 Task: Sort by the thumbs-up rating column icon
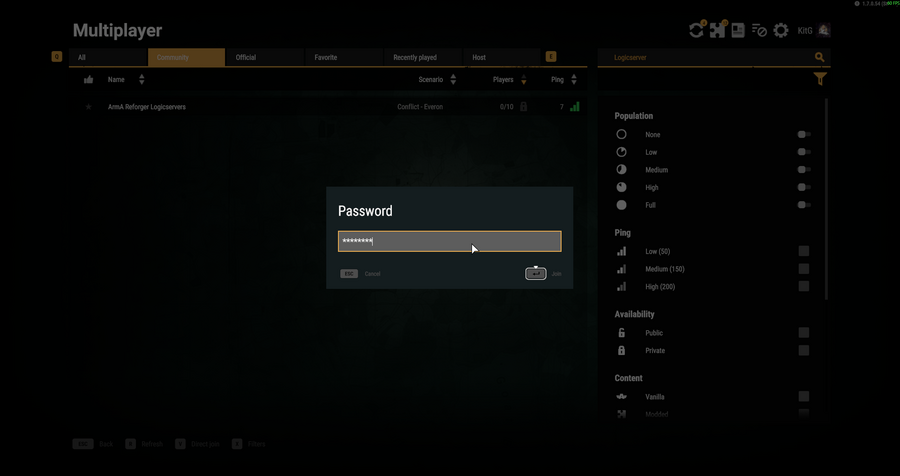[x=88, y=80]
